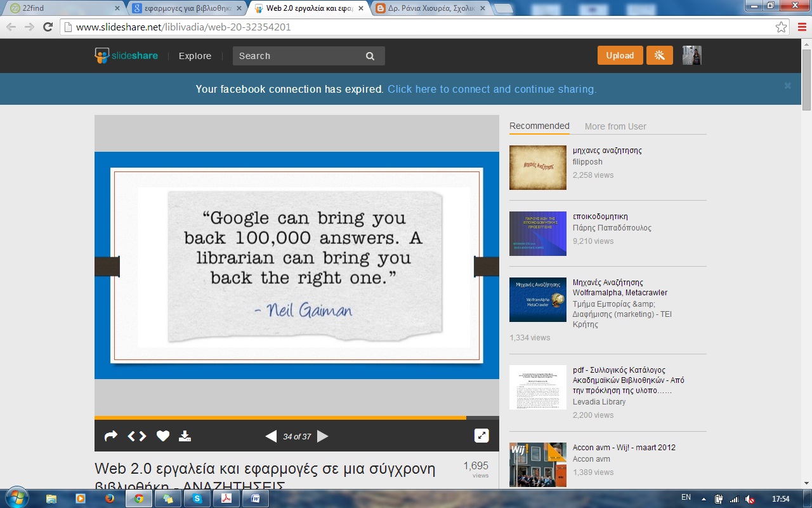Select the More from User tab
Viewport: 812px width, 508px height.
[615, 126]
